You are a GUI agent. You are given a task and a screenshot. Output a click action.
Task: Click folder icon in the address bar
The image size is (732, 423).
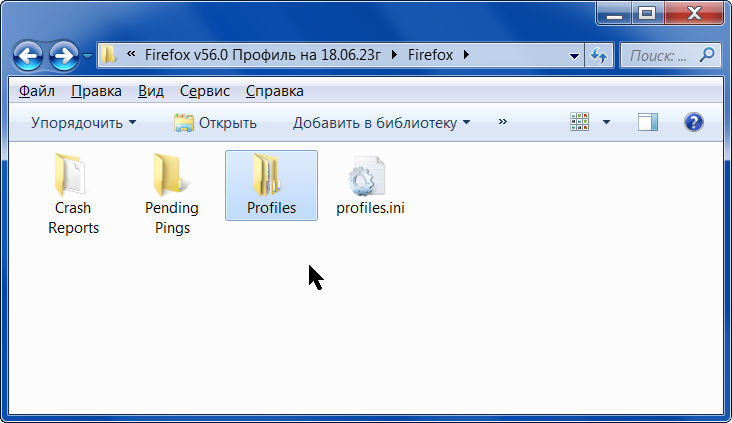point(108,55)
